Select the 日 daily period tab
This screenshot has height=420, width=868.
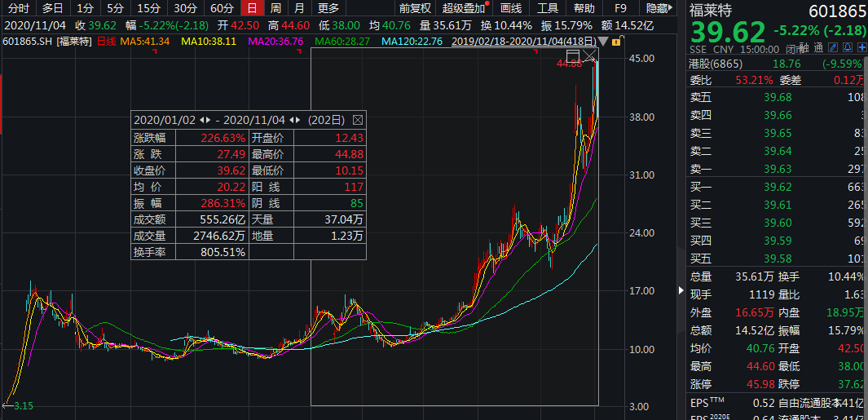[x=252, y=8]
